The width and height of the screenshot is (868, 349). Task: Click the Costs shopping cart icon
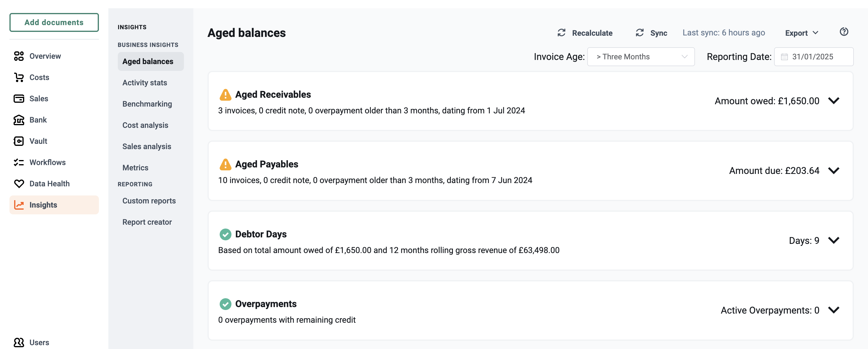click(x=19, y=77)
